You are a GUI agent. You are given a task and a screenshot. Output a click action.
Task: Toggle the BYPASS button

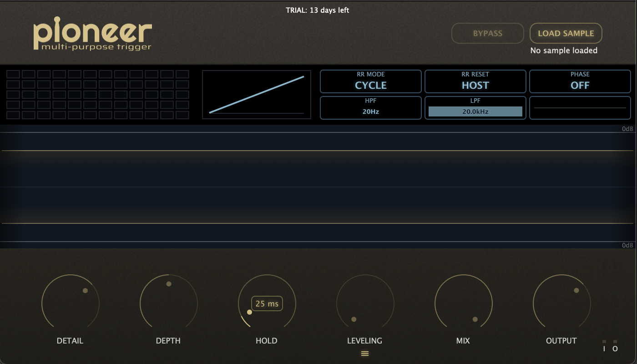487,33
